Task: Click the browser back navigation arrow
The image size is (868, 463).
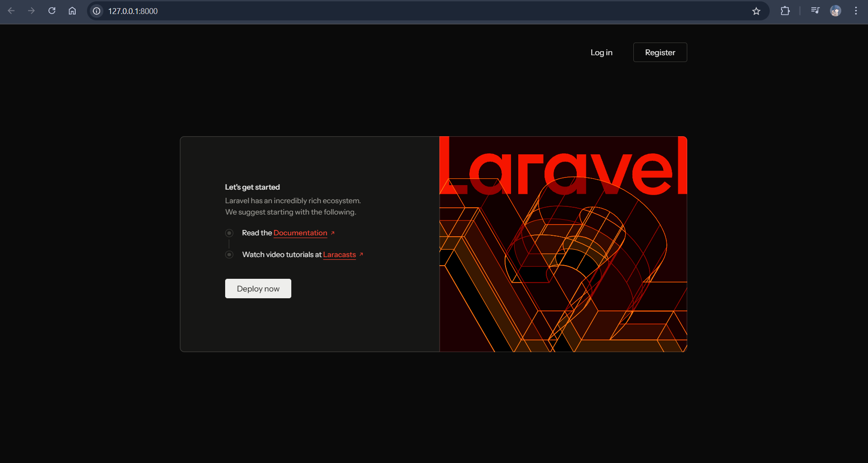Action: (x=11, y=11)
